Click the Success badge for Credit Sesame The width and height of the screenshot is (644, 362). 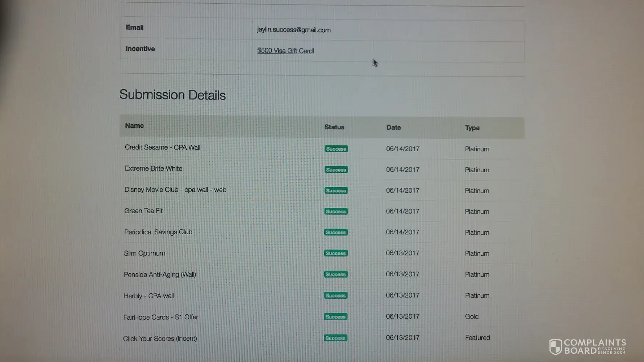click(x=336, y=149)
